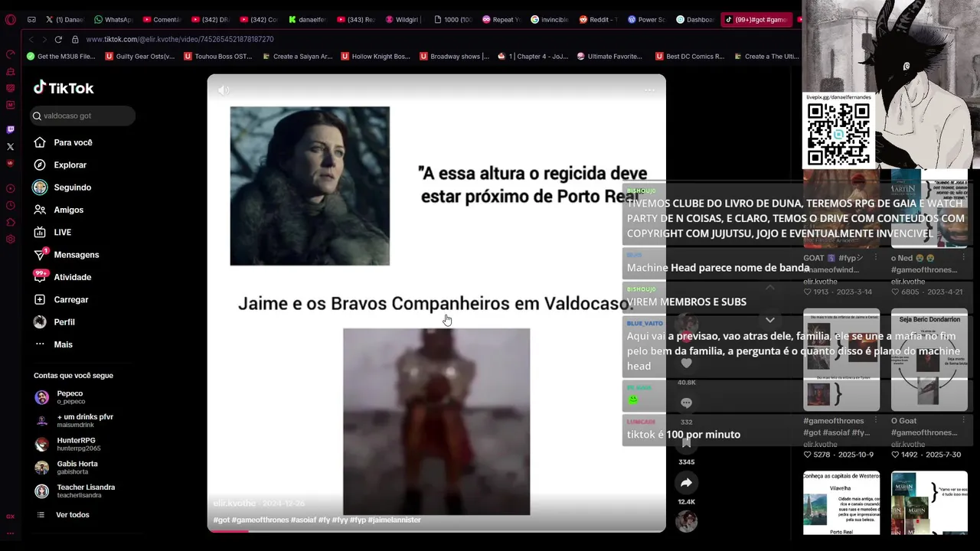Like the video with the heart icon

pyautogui.click(x=687, y=364)
